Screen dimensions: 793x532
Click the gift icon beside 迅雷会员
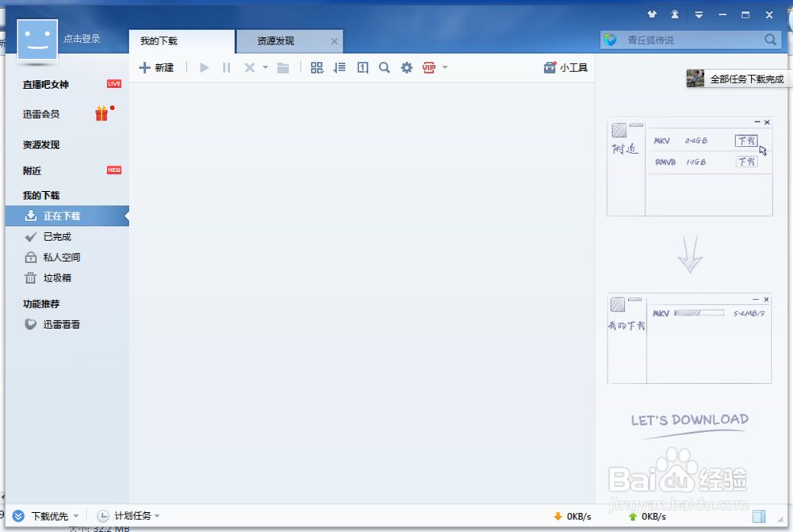coord(102,113)
